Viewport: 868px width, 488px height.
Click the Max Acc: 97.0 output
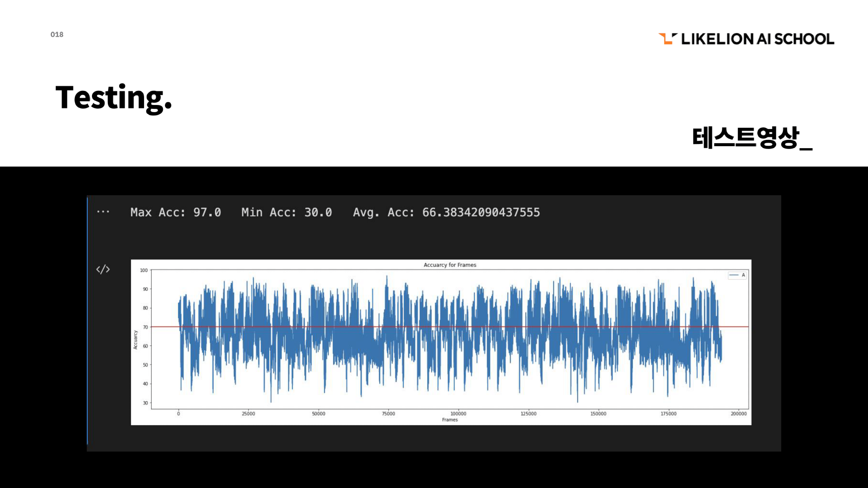(x=176, y=212)
